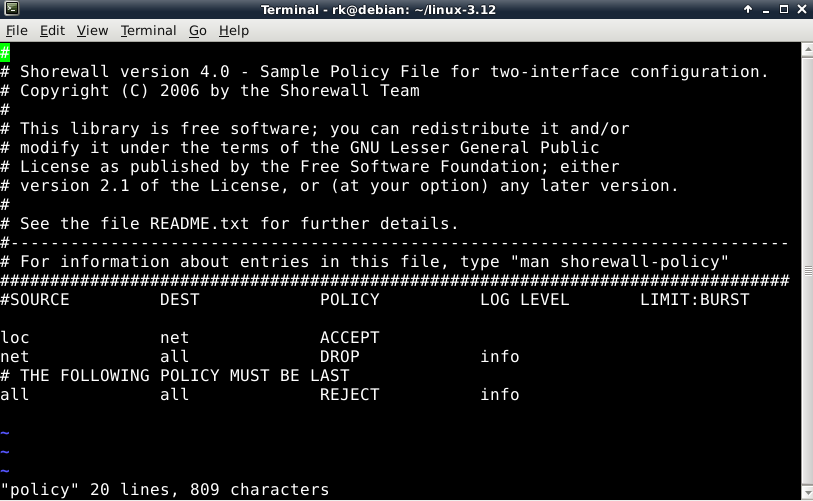813x501 pixels.
Task: Open the File menu
Action: (x=17, y=31)
